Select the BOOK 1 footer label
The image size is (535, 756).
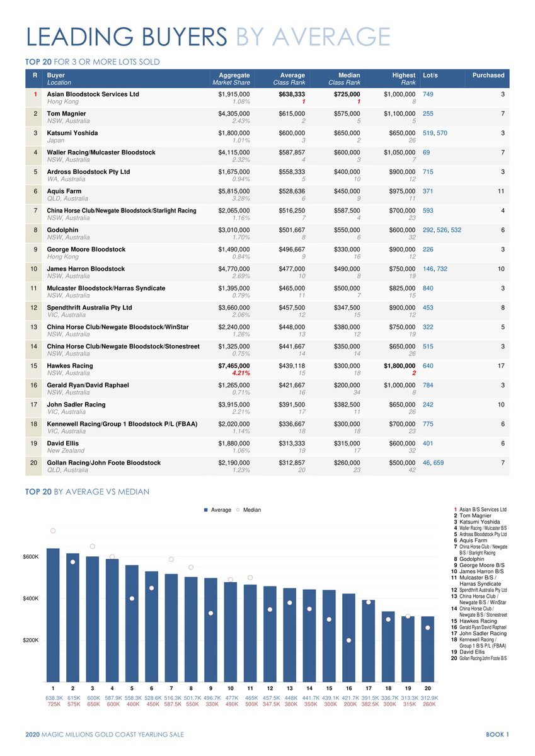pos(497,735)
